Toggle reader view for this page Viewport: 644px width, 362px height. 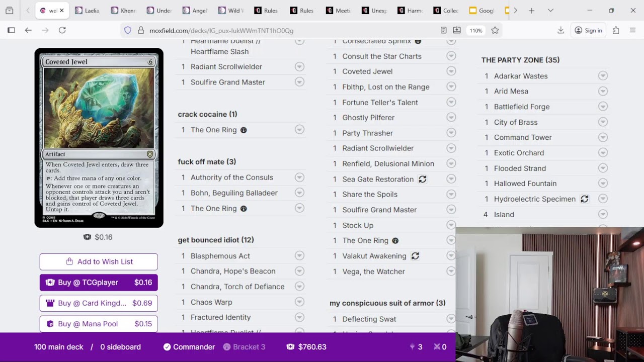(443, 30)
